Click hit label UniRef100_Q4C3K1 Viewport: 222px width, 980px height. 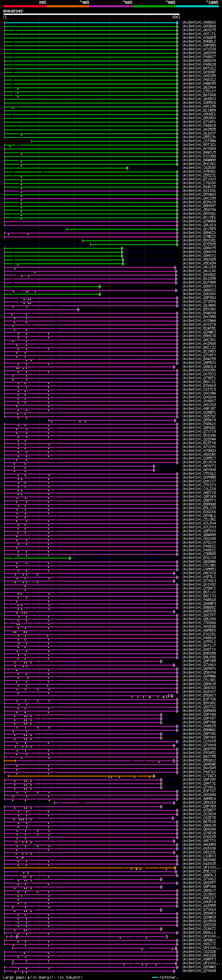tap(199, 340)
